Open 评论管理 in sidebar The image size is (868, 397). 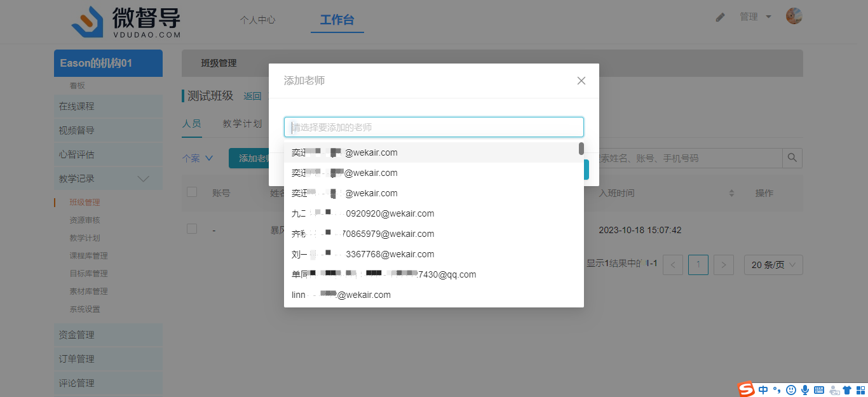tap(108, 383)
